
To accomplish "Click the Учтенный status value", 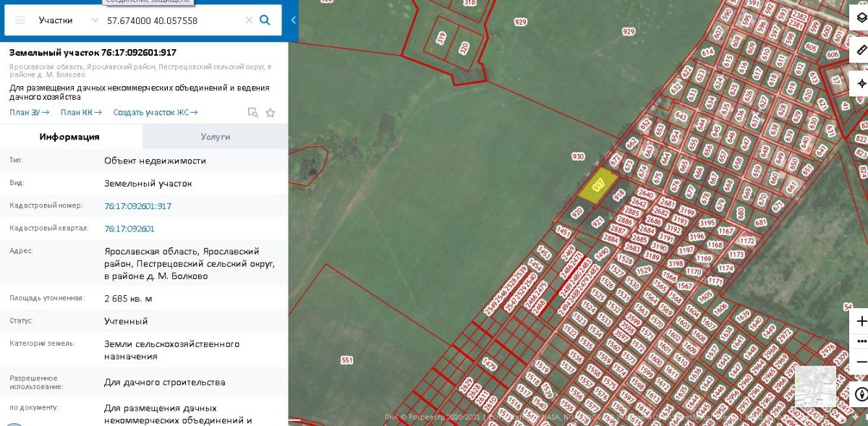I will 126,321.
